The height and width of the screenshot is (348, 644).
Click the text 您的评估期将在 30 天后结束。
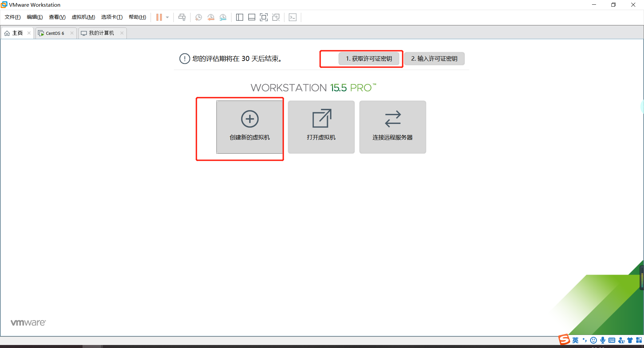pos(237,59)
